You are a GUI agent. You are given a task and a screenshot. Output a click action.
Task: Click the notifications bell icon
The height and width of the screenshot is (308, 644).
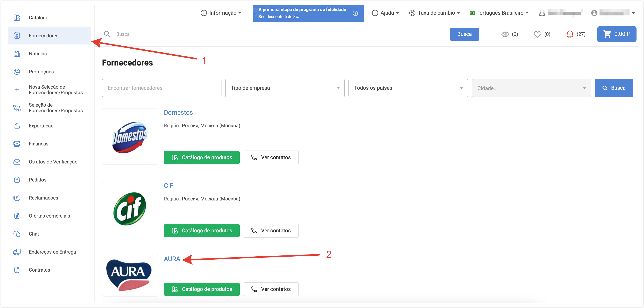pyautogui.click(x=570, y=34)
